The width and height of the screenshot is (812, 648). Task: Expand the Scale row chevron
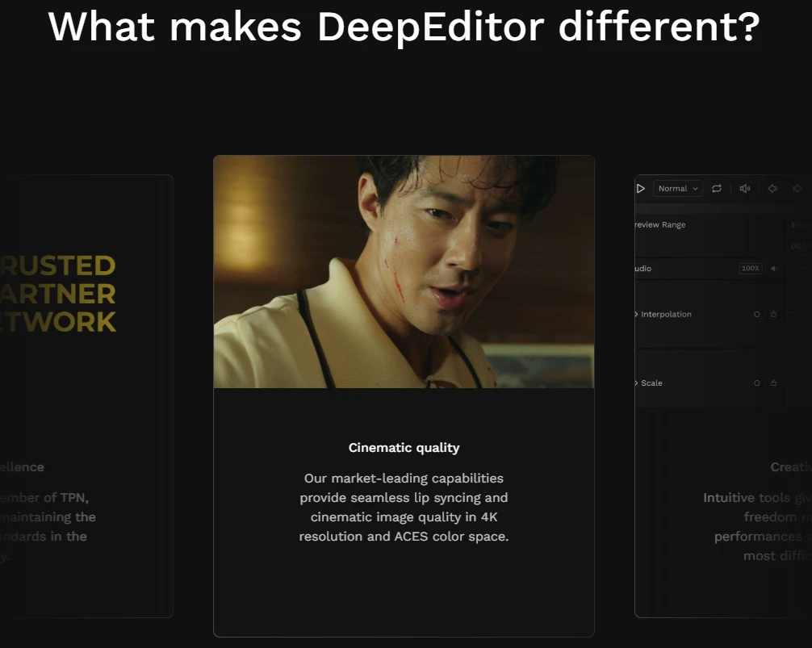(x=637, y=383)
